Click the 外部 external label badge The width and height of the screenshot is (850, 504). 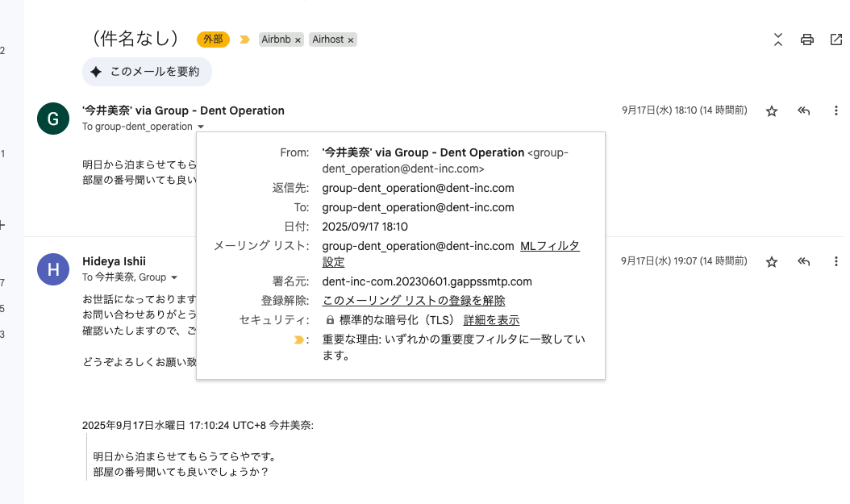(x=213, y=40)
